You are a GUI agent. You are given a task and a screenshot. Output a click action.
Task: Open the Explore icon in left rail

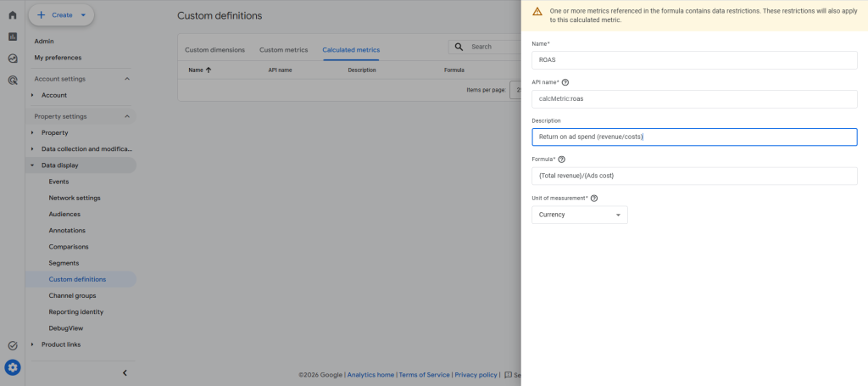click(x=12, y=59)
